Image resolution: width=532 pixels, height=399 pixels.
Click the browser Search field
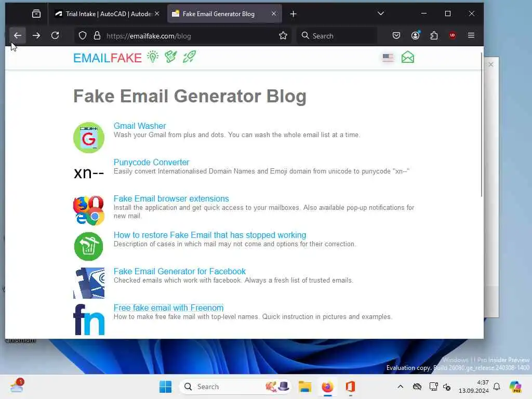tap(338, 36)
